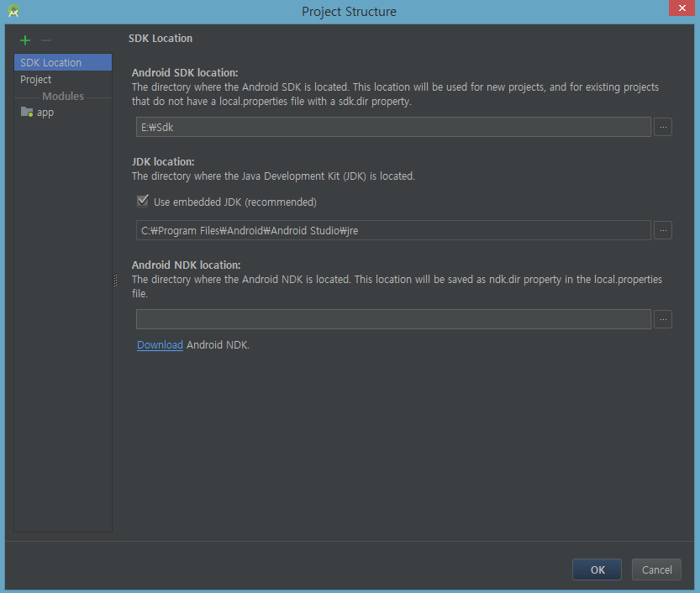
Task: Click the minus remove module icon
Action: pos(46,40)
